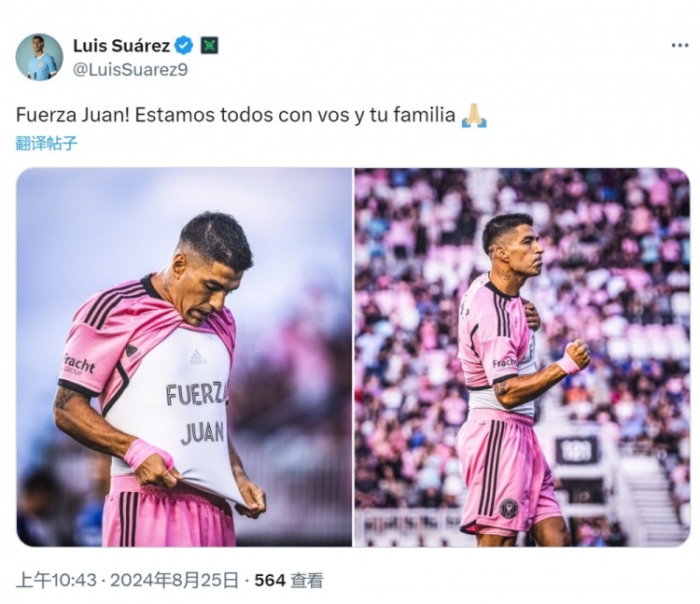
Task: Click the praying hands emoji in the post
Action: pos(473,116)
